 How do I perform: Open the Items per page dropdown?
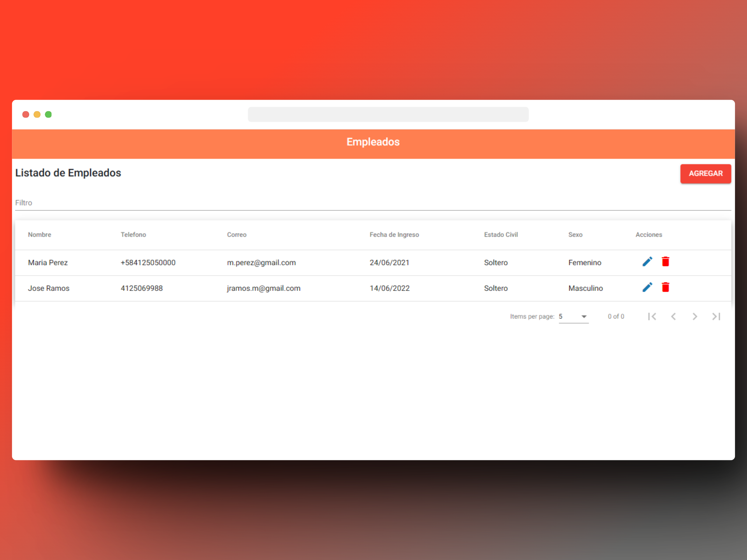click(573, 317)
